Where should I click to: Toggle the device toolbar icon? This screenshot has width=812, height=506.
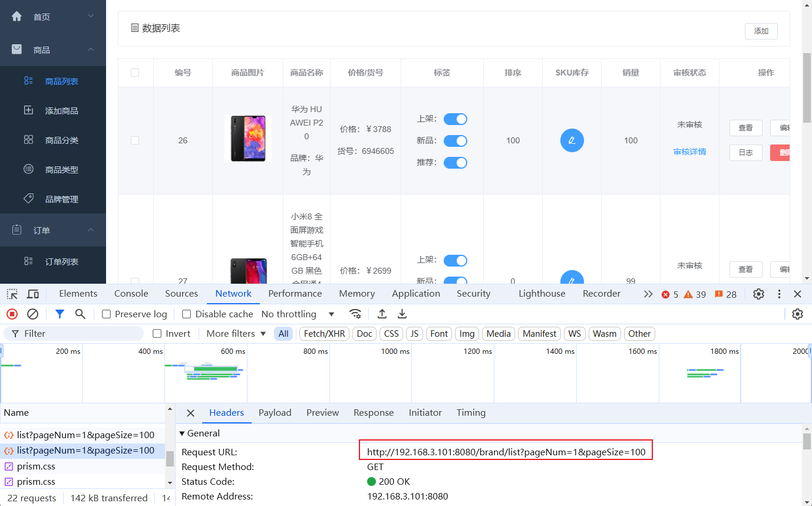[x=33, y=294]
